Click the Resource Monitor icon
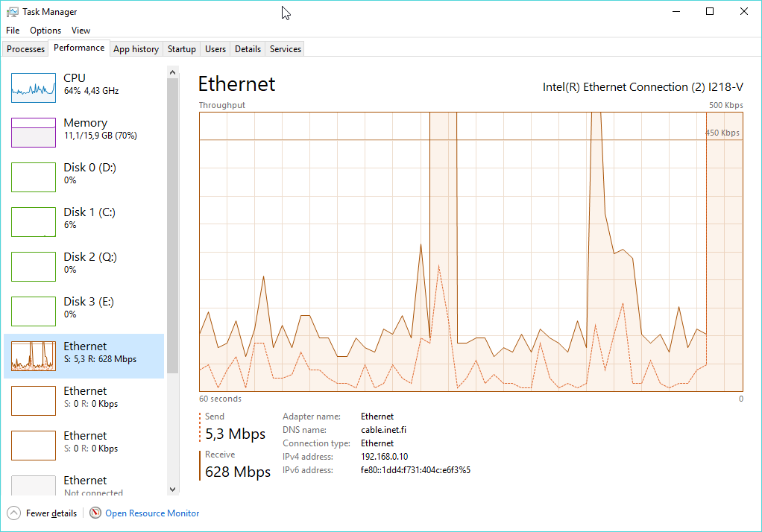The width and height of the screenshot is (762, 532). (95, 513)
